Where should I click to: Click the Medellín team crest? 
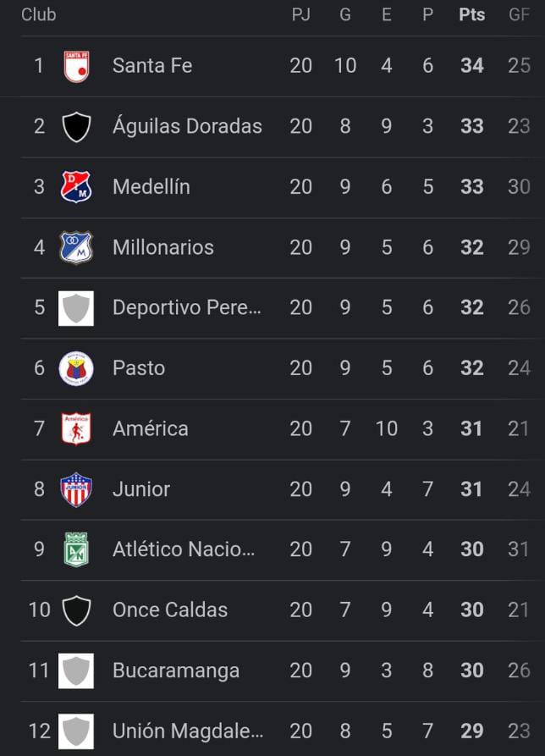click(x=76, y=187)
